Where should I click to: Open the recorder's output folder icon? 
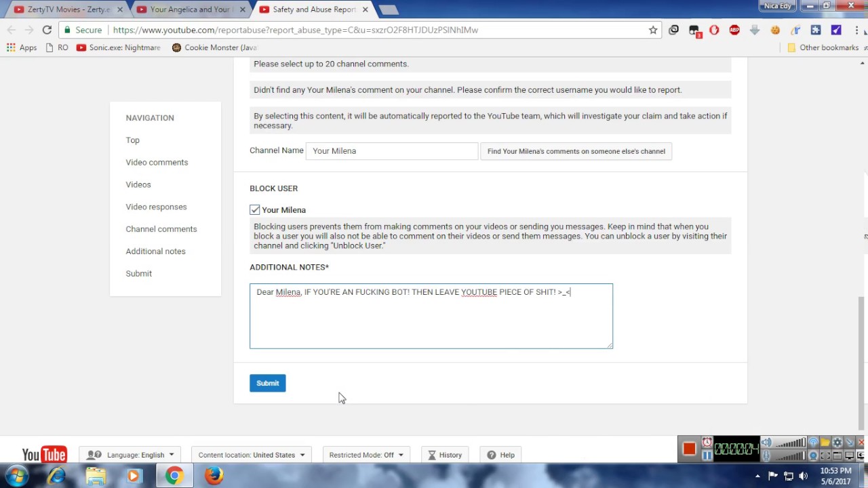825,443
